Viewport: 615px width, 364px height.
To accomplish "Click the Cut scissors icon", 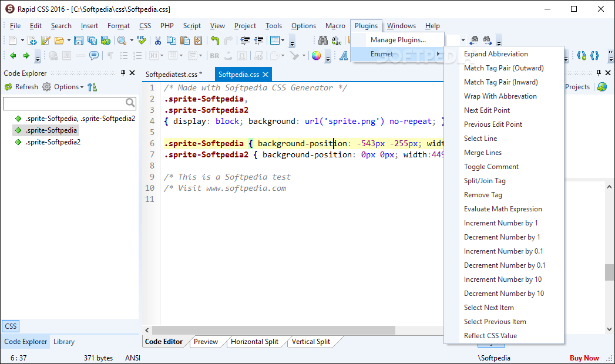I will pos(157,41).
